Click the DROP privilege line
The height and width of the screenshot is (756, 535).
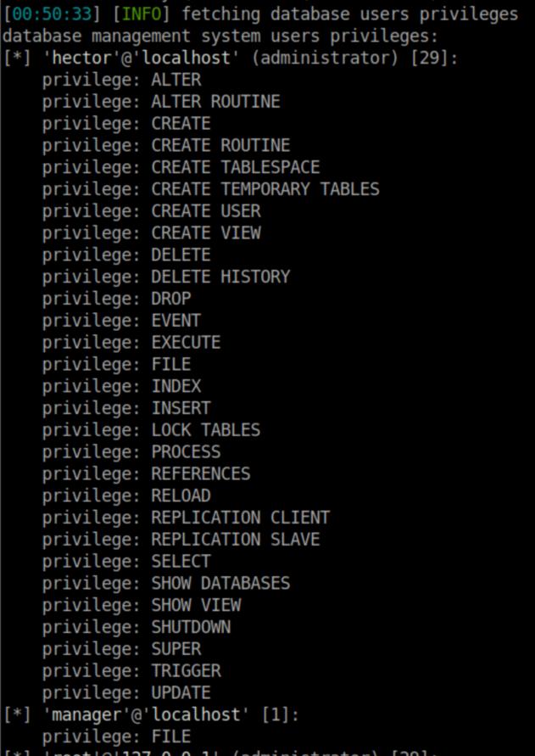(x=171, y=299)
